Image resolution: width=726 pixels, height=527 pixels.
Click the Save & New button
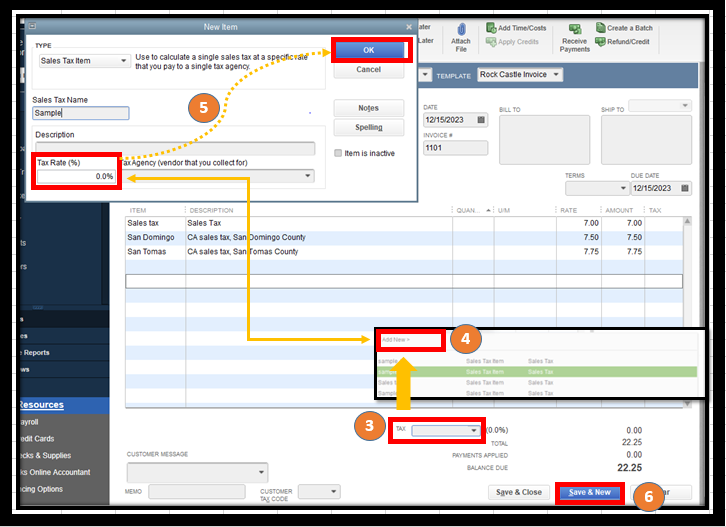pyautogui.click(x=590, y=492)
